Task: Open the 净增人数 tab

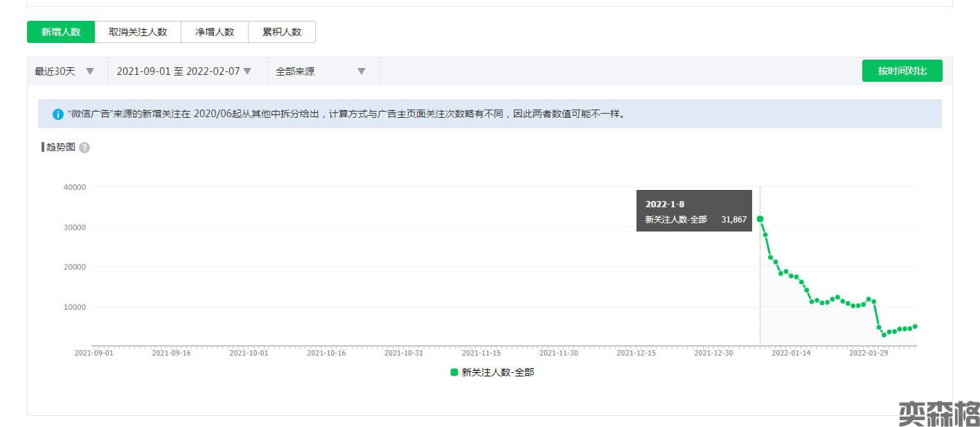Action: click(x=215, y=32)
